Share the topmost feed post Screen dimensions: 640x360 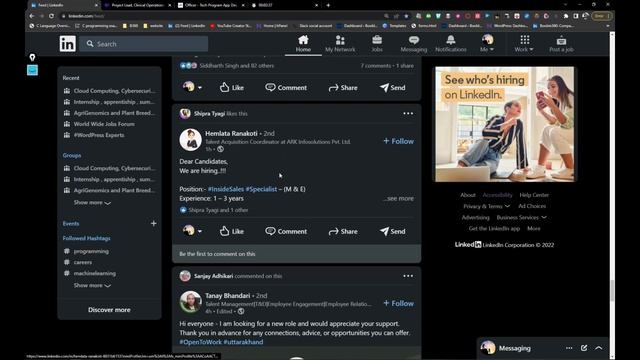343,87
